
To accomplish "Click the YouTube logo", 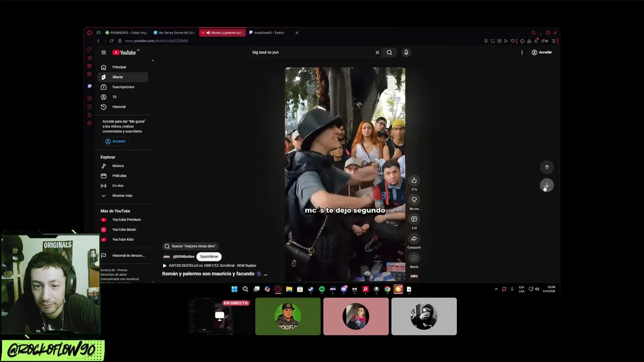I will tap(125, 52).
